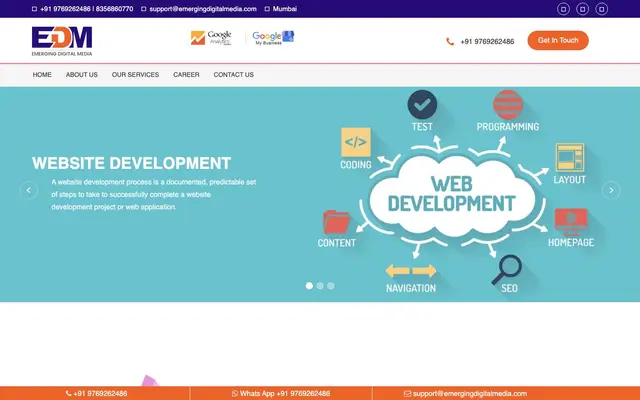This screenshot has height=400, width=640.
Task: Click the phone icon in orange bottom bar
Action: tap(69, 393)
